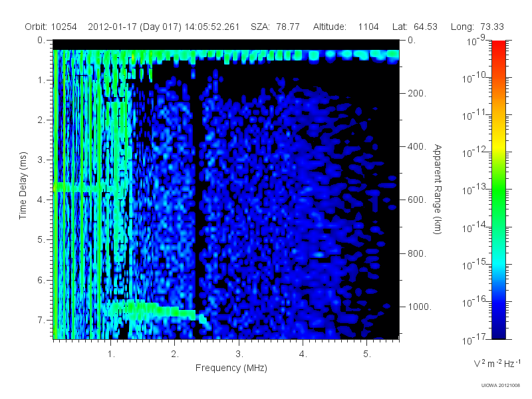Screen dimensions: 532x399
Task: Click the Lat value 64.53
Action: (x=426, y=27)
